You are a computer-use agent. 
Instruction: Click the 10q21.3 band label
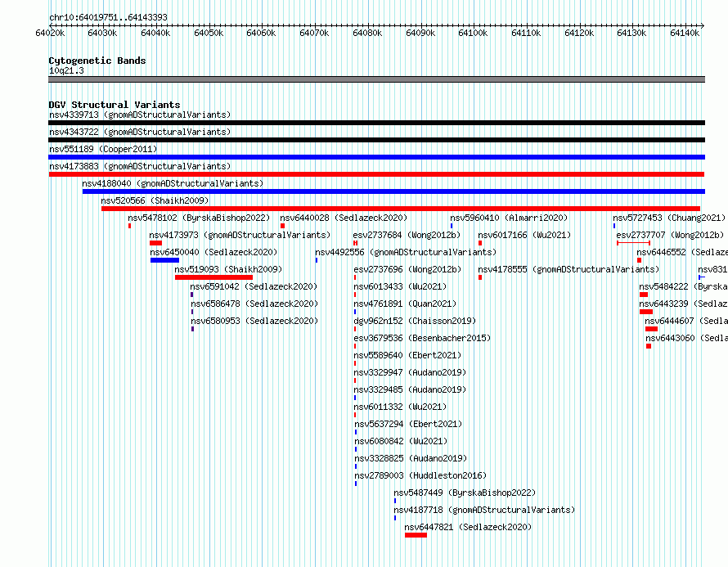(x=66, y=70)
